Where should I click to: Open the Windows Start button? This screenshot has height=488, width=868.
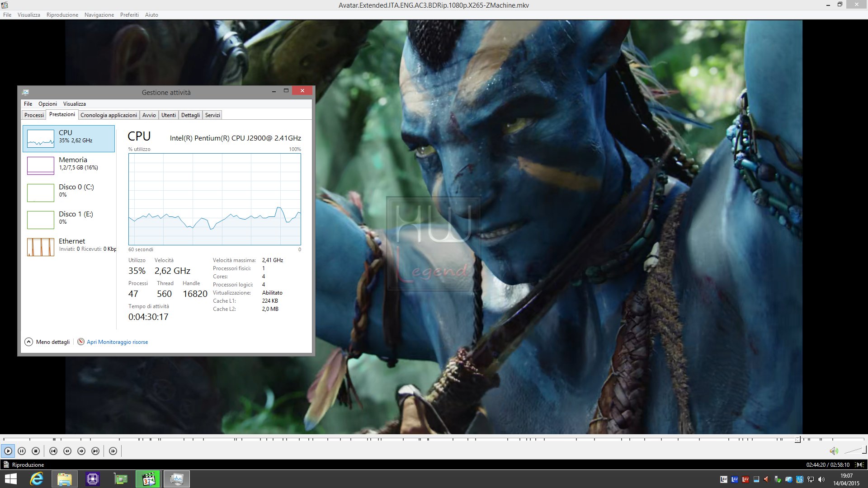(10, 479)
